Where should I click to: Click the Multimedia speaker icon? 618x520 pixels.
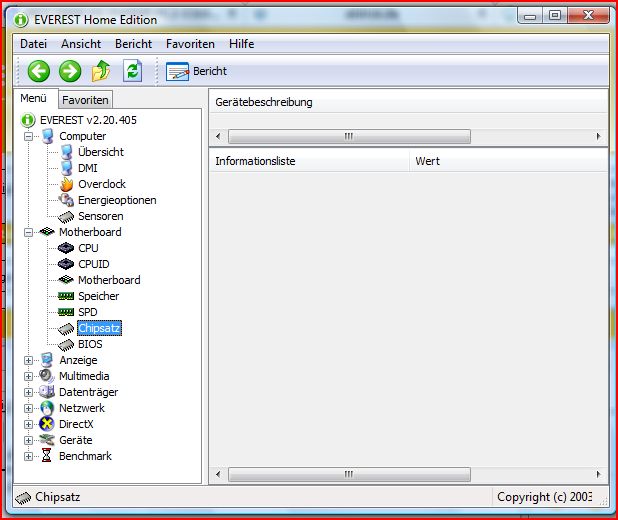click(47, 376)
